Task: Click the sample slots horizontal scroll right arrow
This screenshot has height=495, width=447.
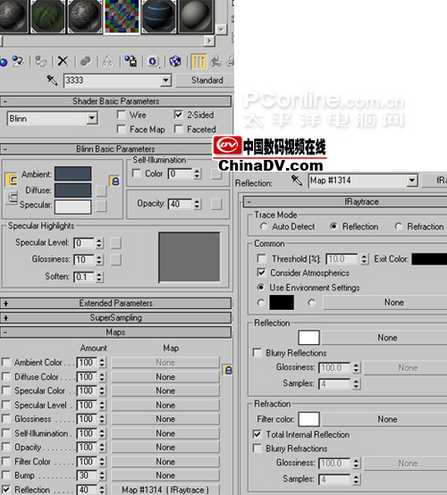Action: [209, 41]
